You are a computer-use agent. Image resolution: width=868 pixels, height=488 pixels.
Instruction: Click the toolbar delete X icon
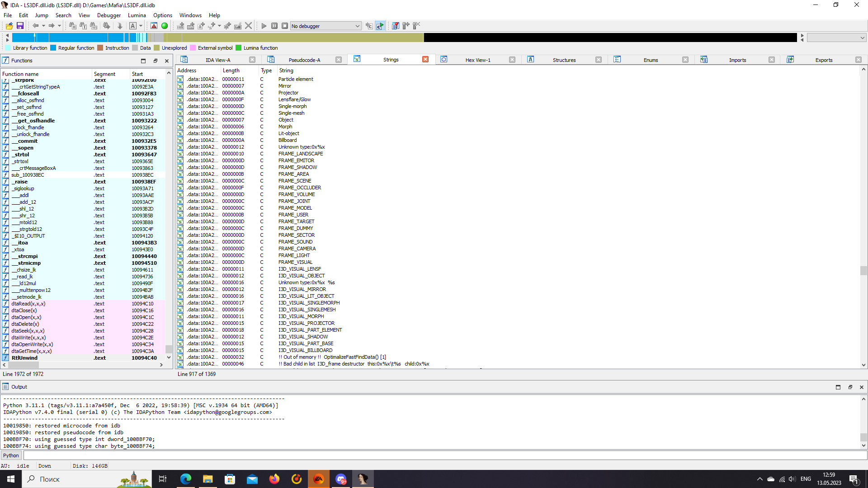[248, 26]
